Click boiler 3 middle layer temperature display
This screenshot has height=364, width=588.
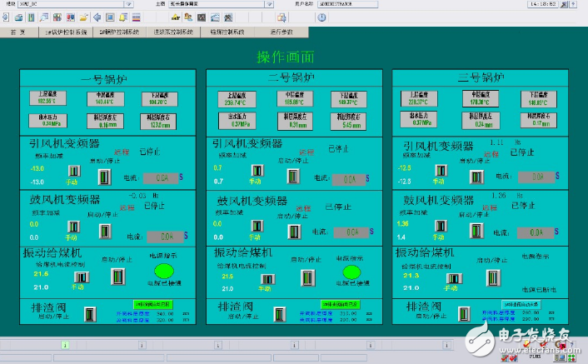480,99
